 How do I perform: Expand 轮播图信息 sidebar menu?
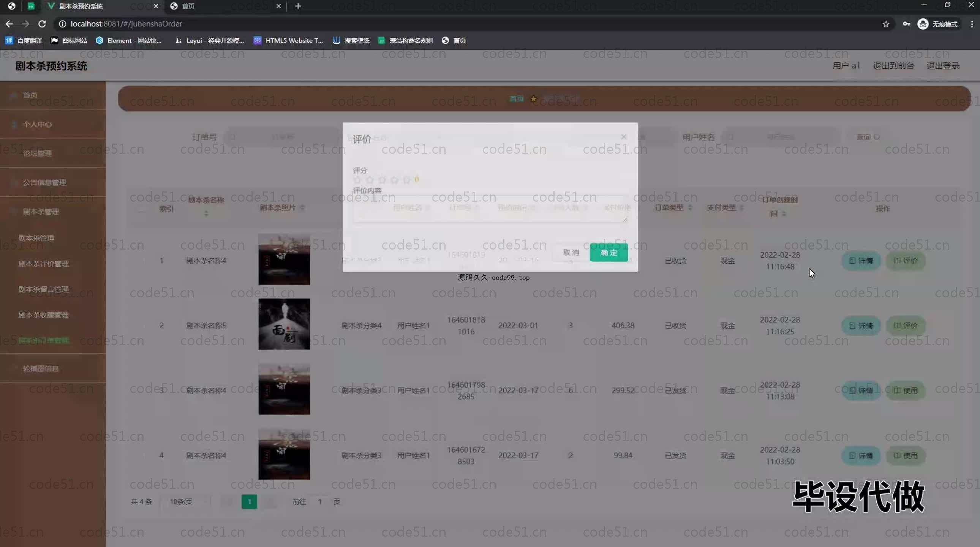(x=53, y=368)
